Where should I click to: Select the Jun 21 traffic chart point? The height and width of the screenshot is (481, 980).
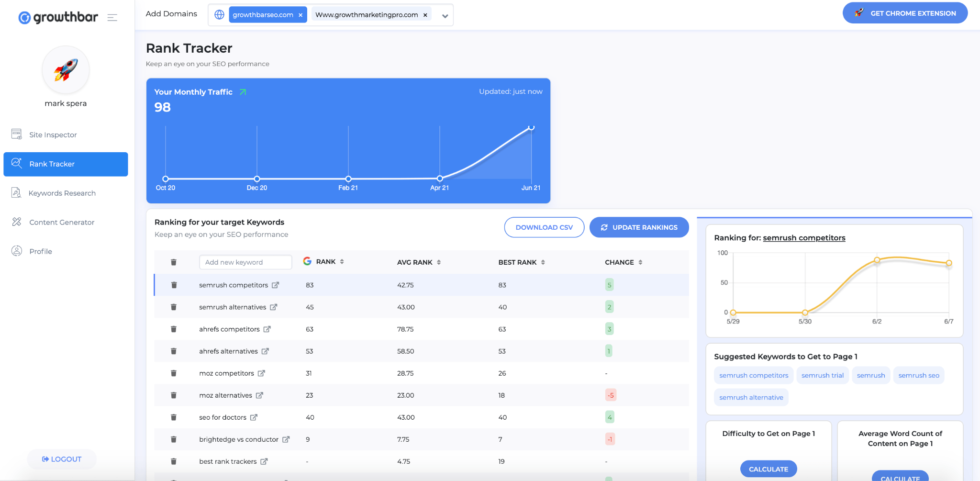coord(531,128)
